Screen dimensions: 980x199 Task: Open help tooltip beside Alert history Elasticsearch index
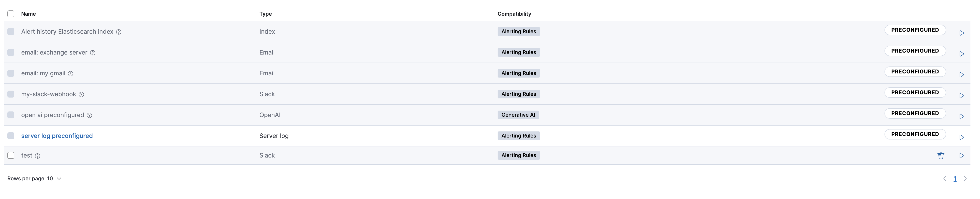119,32
